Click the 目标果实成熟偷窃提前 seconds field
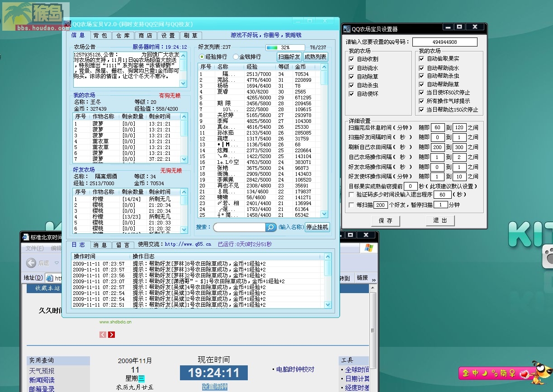Screen dimensions: 553x392 coord(410,187)
